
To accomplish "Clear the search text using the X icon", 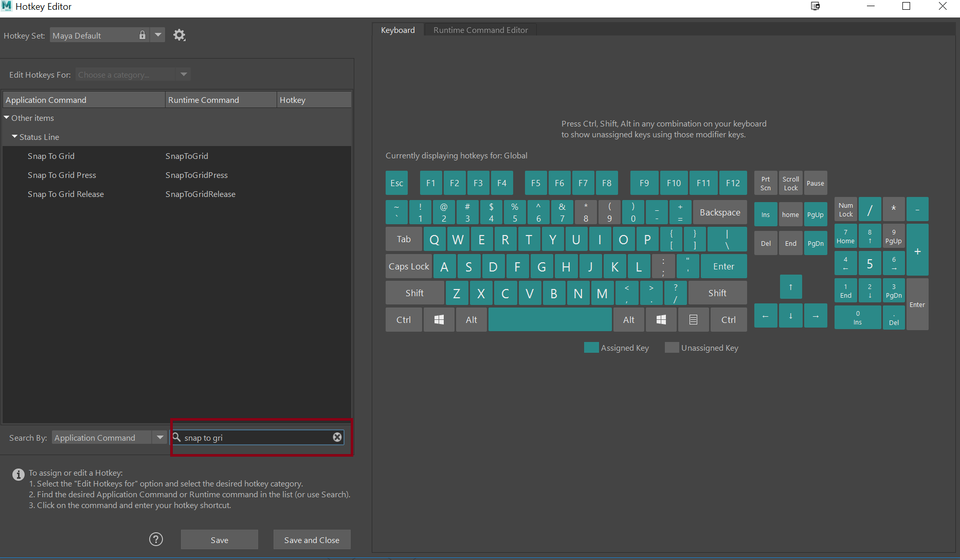I will [337, 437].
